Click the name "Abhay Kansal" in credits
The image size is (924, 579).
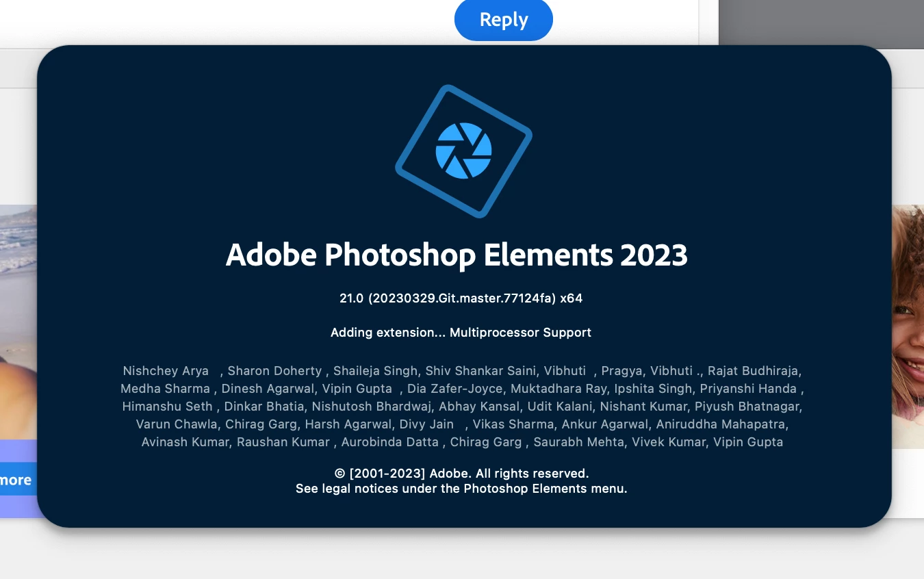click(479, 407)
